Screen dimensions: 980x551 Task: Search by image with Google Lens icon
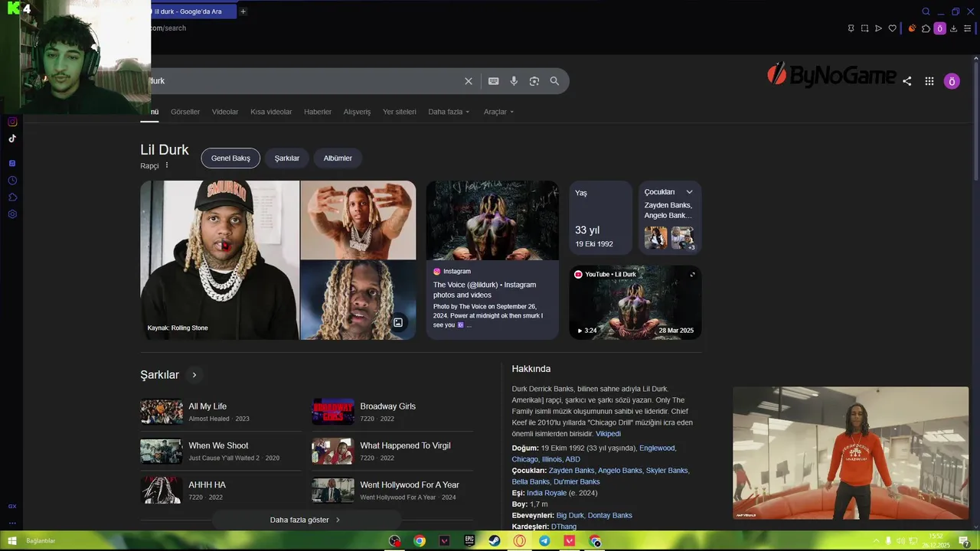click(534, 81)
